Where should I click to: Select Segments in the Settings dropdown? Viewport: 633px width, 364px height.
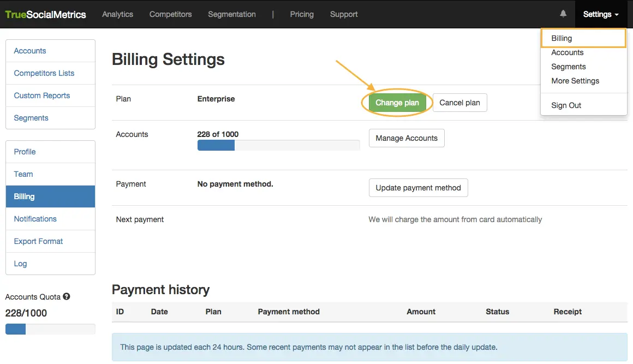tap(568, 67)
